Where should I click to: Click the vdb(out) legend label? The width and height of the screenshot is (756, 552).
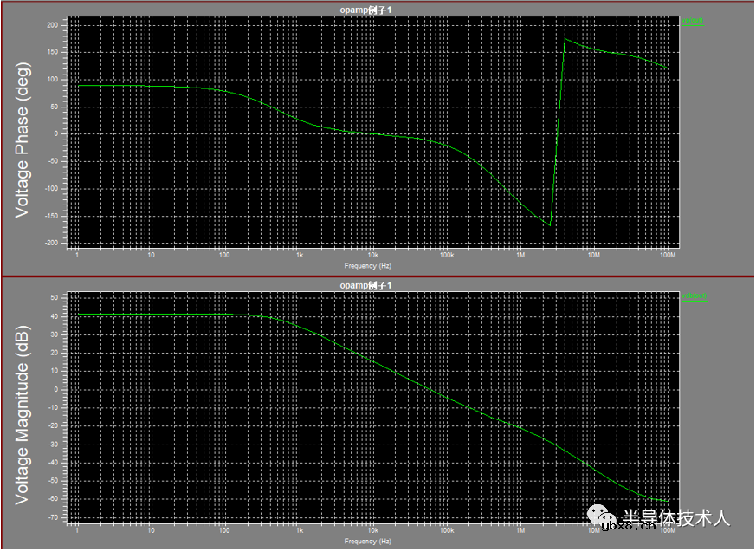pos(694,295)
